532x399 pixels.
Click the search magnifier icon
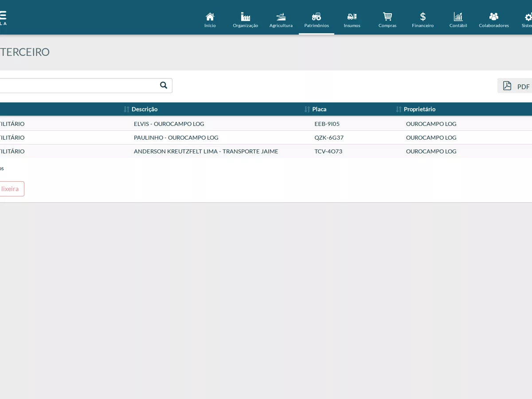(164, 85)
